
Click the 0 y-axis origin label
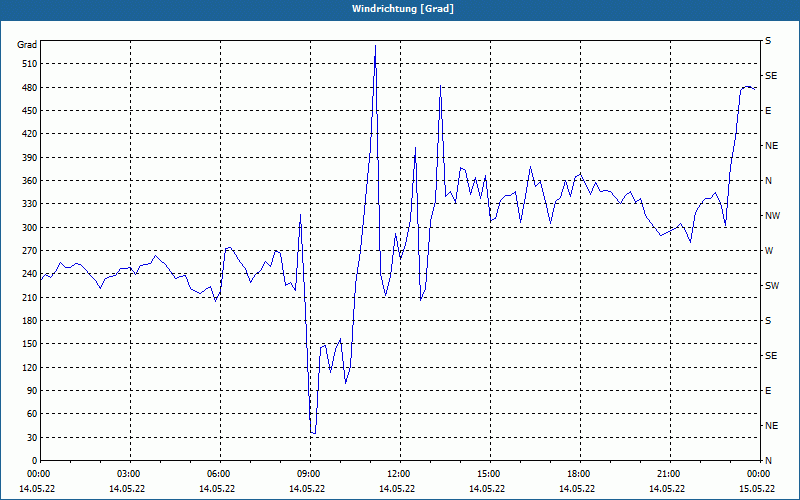(x=35, y=461)
